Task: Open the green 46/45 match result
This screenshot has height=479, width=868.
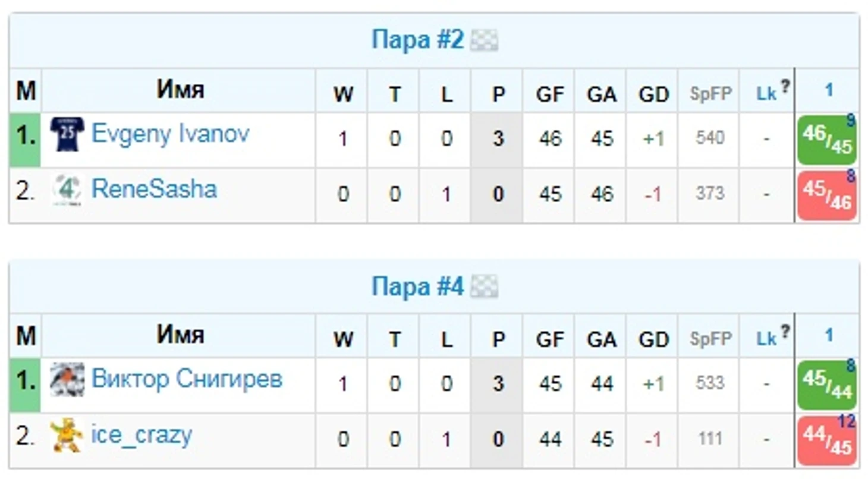Action: pos(827,140)
